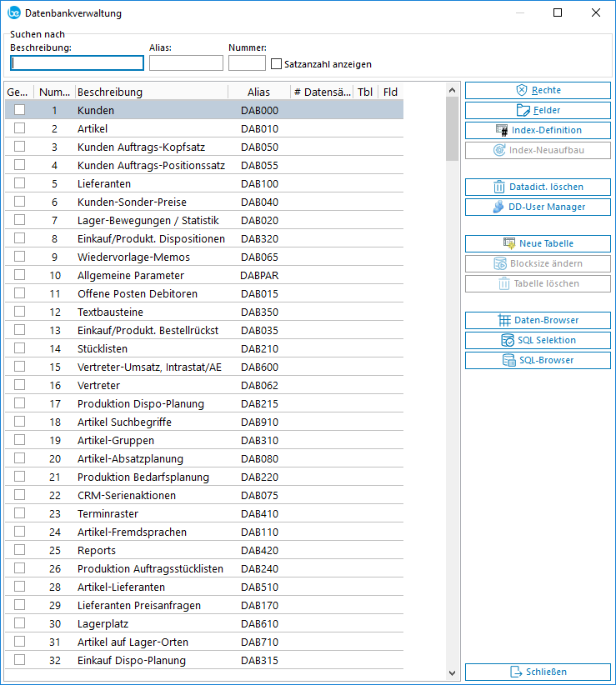
Task: Open DD-User Manager icon button
Action: [498, 207]
